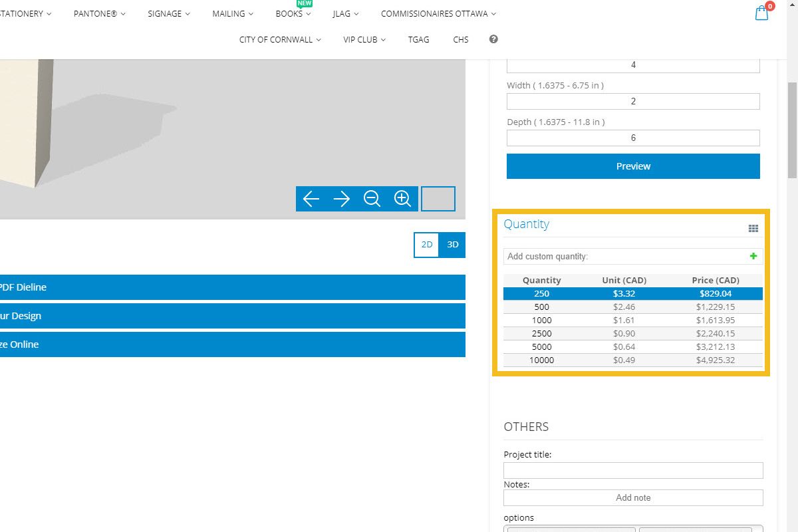The image size is (798, 532).
Task: Click green plus to add custom quantity
Action: click(x=753, y=256)
